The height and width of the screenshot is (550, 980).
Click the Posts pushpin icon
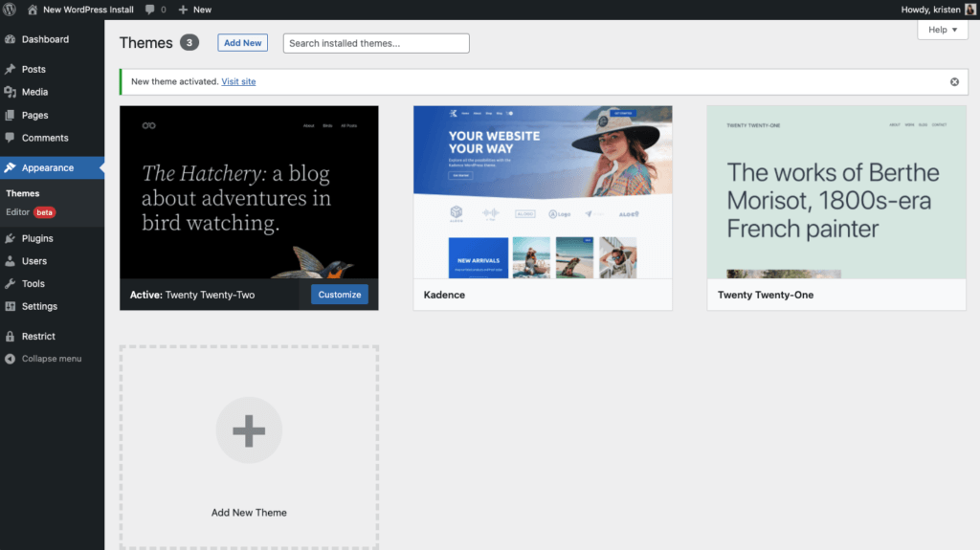click(10, 69)
